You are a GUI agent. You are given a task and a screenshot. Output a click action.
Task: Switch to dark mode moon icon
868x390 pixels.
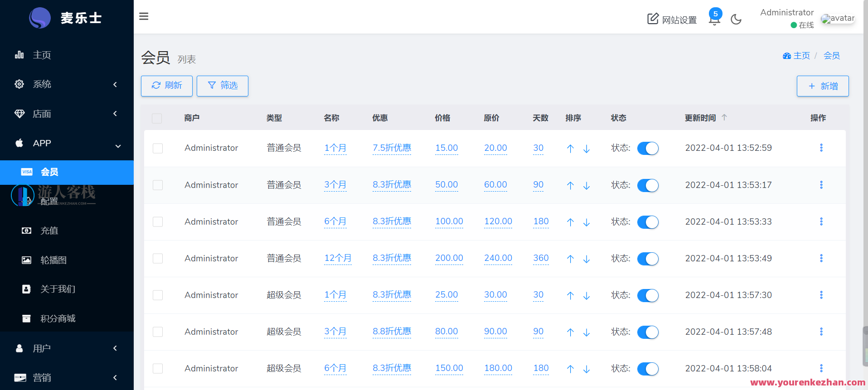[736, 19]
